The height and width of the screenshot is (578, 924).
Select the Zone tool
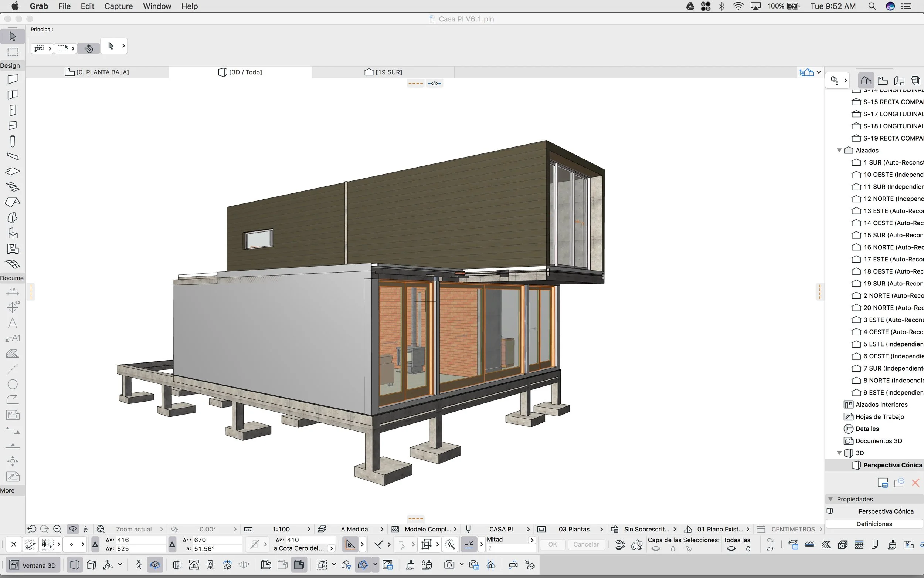point(13,249)
